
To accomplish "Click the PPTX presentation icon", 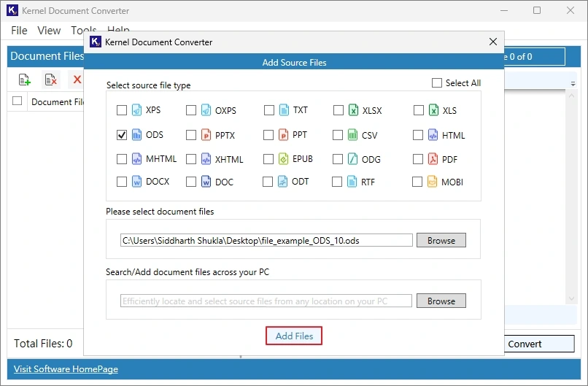I will [206, 135].
